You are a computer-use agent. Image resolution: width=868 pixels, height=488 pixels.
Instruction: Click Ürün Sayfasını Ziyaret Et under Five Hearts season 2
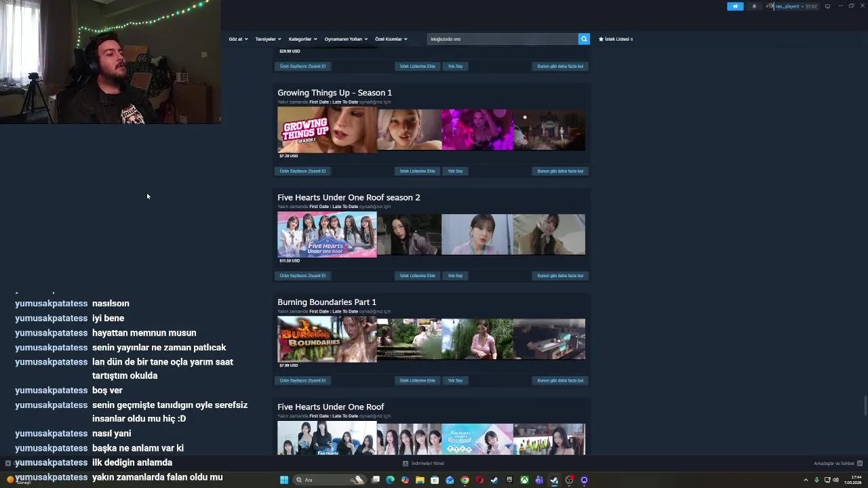[302, 276]
